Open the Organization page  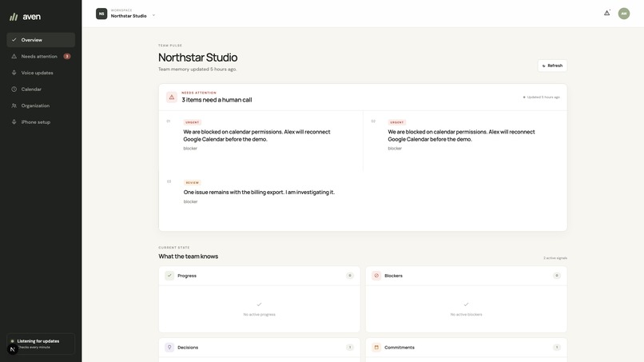tap(41, 105)
